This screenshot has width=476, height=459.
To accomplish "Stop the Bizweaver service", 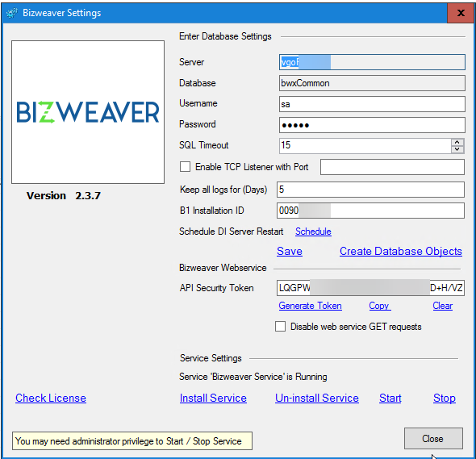I will tap(444, 398).
